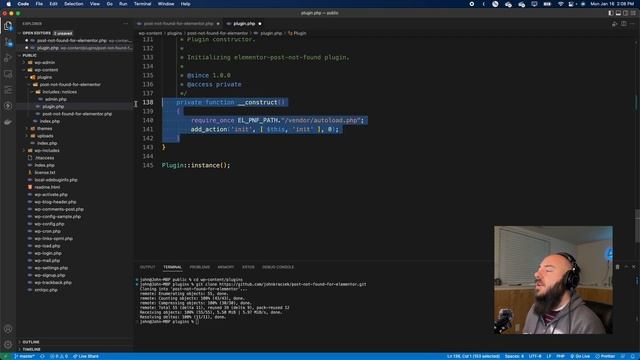Click Ln 138 cursor position in status bar
The image size is (640, 360).
tap(473, 356)
